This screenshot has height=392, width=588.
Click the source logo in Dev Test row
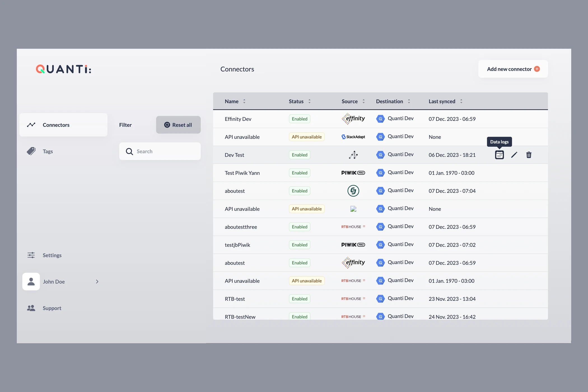[353, 155]
